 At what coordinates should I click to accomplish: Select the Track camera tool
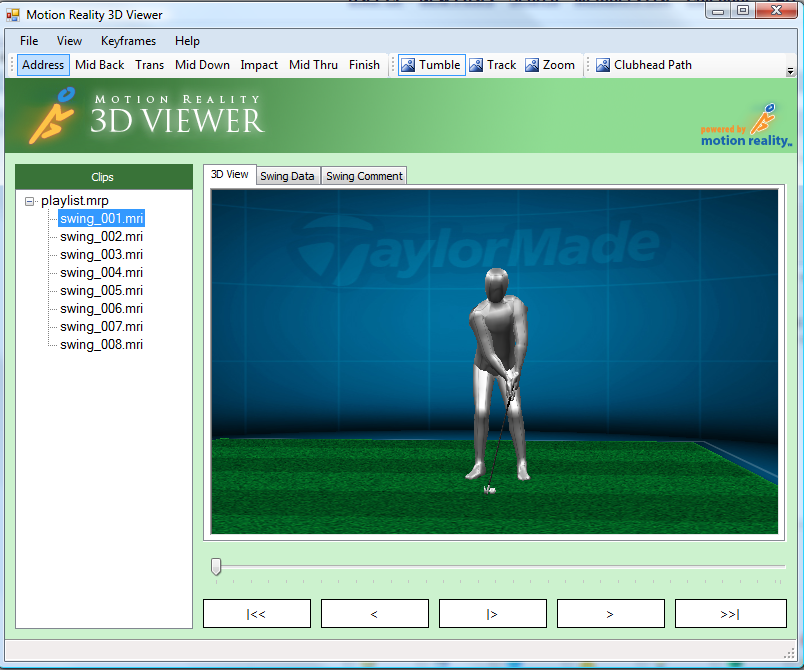[x=492, y=65]
